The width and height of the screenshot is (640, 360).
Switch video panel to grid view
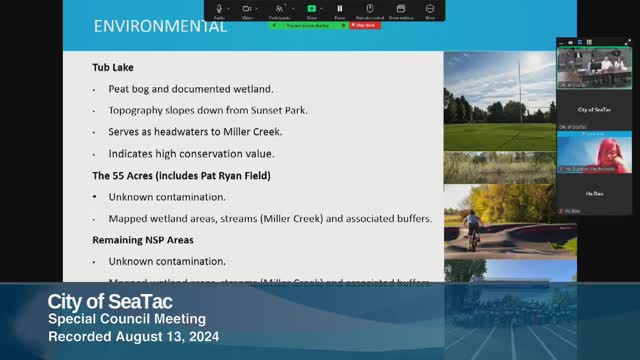pos(589,42)
